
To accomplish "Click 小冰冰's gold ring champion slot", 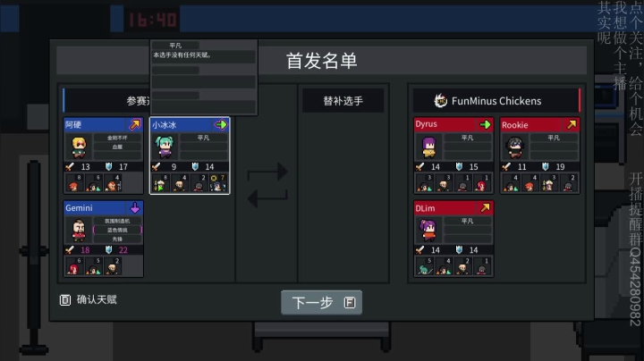I will point(218,183).
